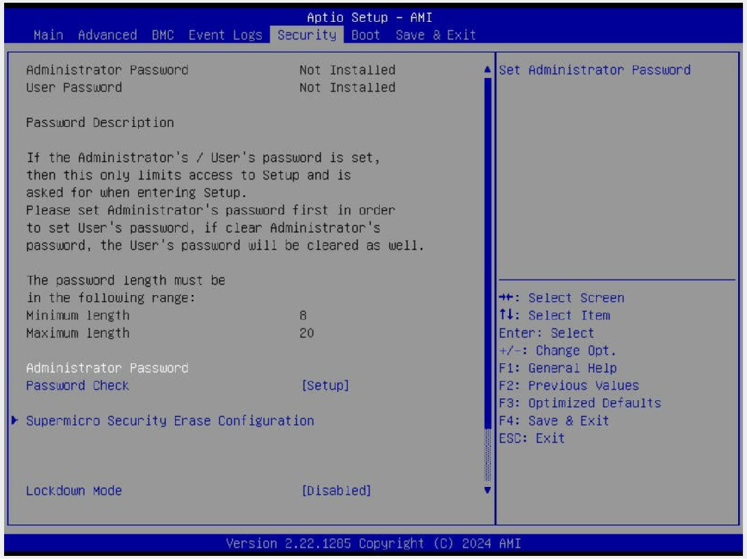Toggle the Lockdown Mode [Disabled] value
This screenshot has height=560, width=747.
pos(336,490)
